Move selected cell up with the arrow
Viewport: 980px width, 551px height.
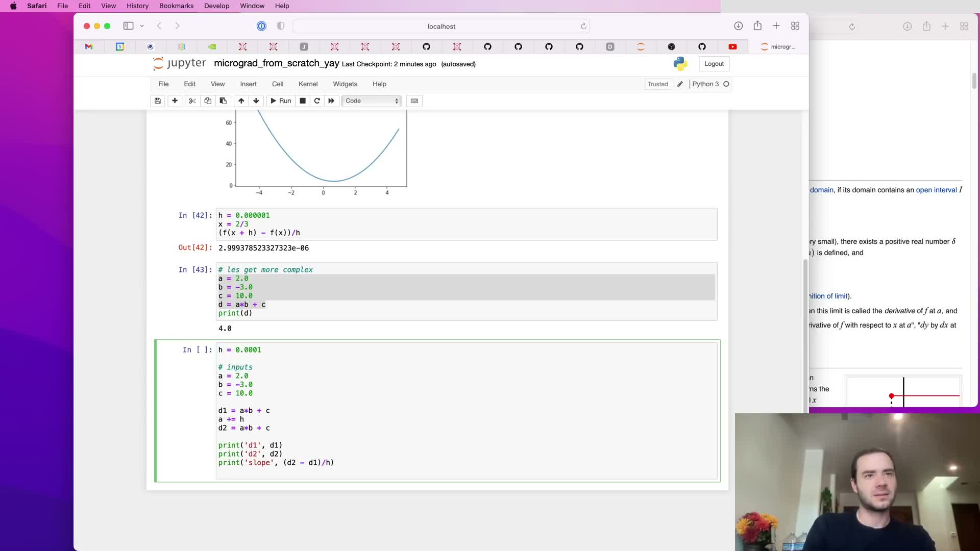pyautogui.click(x=241, y=101)
